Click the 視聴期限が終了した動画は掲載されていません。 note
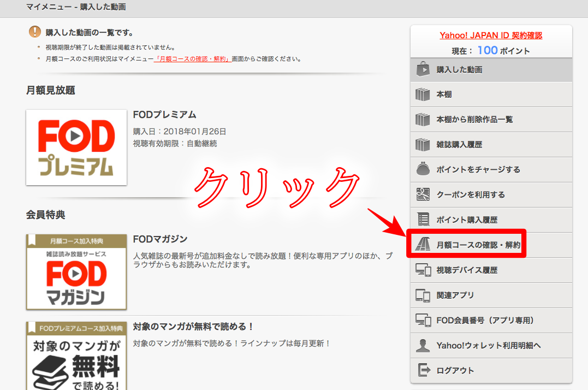This screenshot has height=390, width=588. pos(111,48)
